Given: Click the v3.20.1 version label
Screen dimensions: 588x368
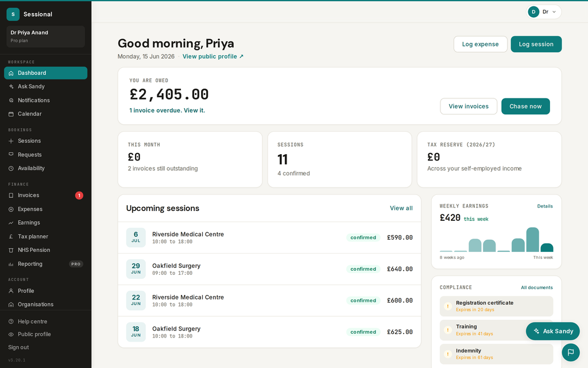Looking at the screenshot, I should click(x=17, y=360).
